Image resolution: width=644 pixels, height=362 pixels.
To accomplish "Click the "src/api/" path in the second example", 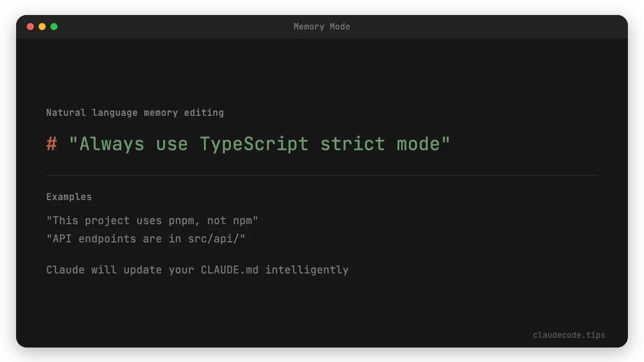I will (x=216, y=239).
